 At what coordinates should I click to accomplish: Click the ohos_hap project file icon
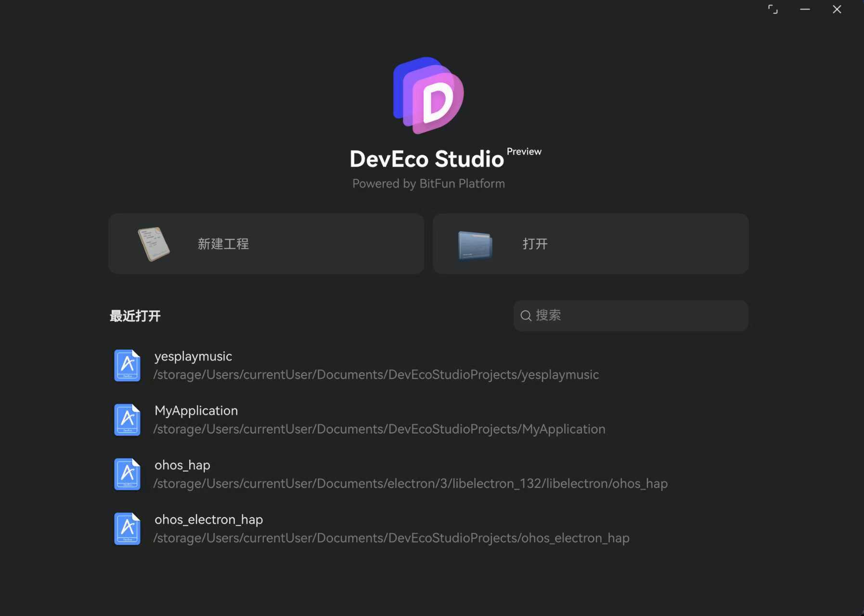(x=127, y=474)
